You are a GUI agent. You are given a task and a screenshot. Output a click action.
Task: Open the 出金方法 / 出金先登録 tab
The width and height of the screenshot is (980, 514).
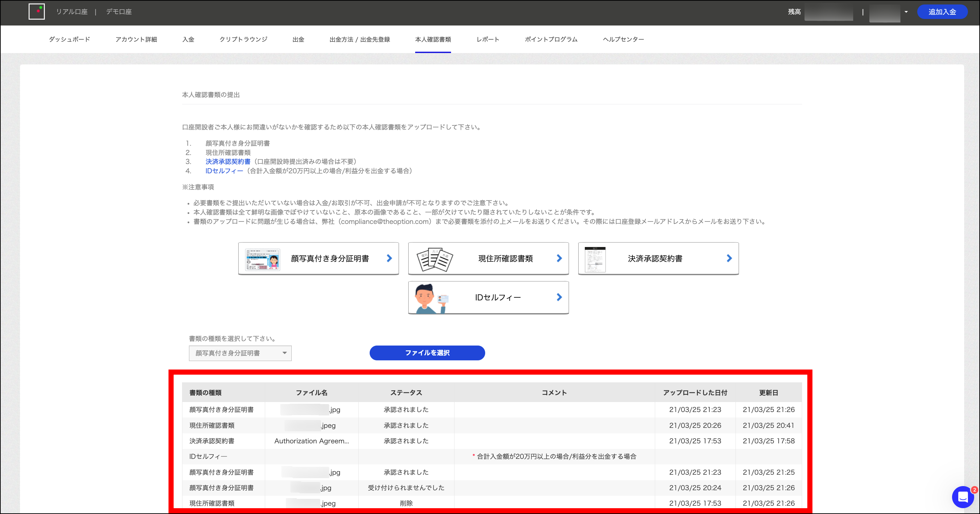[x=360, y=40]
